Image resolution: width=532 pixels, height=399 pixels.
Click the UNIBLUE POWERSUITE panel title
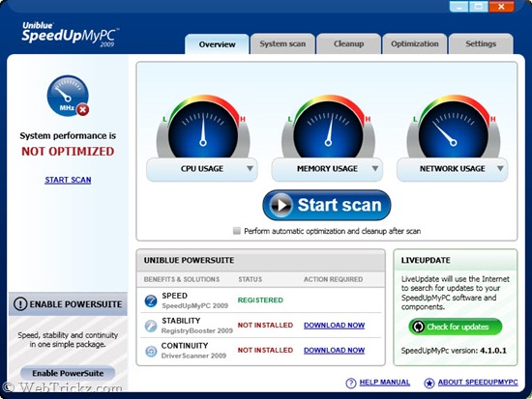[x=189, y=260]
